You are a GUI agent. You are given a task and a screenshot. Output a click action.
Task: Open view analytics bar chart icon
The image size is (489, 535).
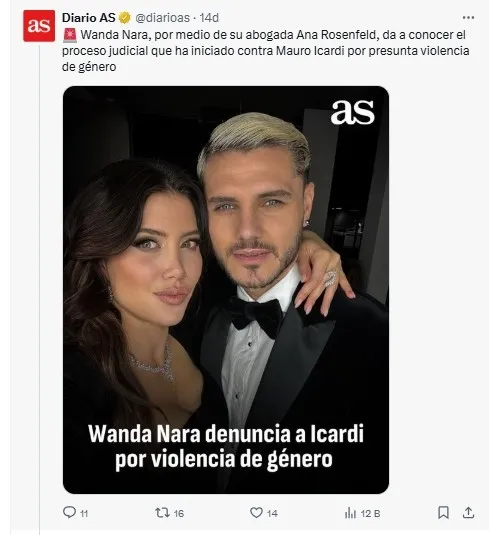pyautogui.click(x=350, y=512)
